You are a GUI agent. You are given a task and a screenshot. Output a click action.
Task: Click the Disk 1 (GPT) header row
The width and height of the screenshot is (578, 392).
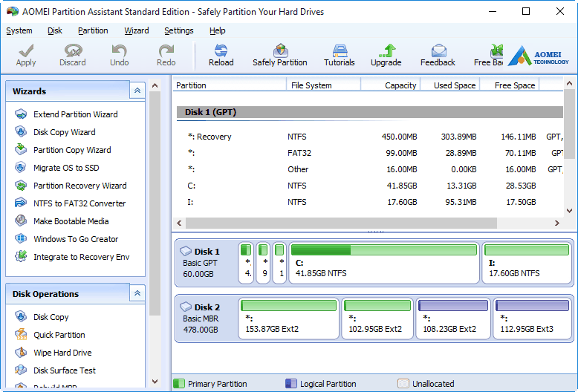[370, 112]
